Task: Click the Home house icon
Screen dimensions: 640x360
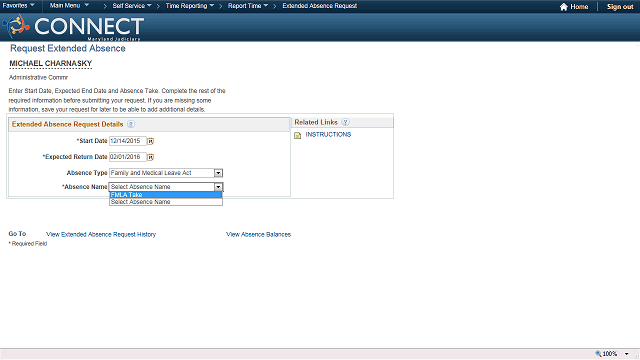Action: tap(564, 7)
